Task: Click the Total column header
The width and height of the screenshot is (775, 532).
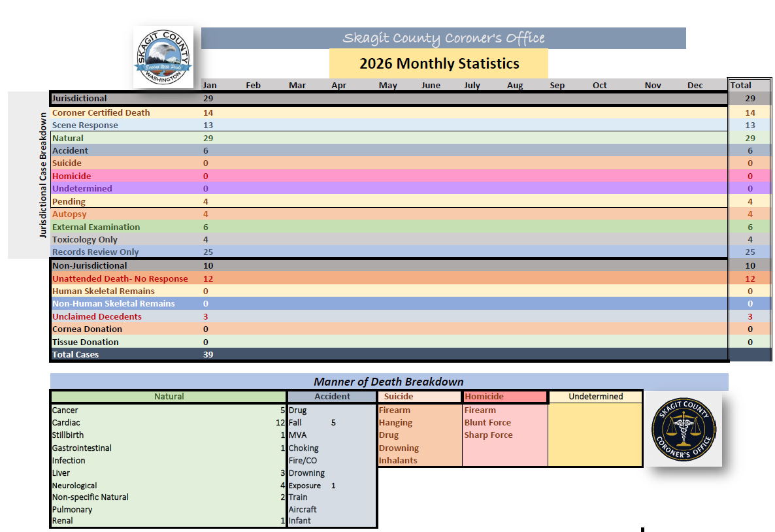Action: [741, 86]
